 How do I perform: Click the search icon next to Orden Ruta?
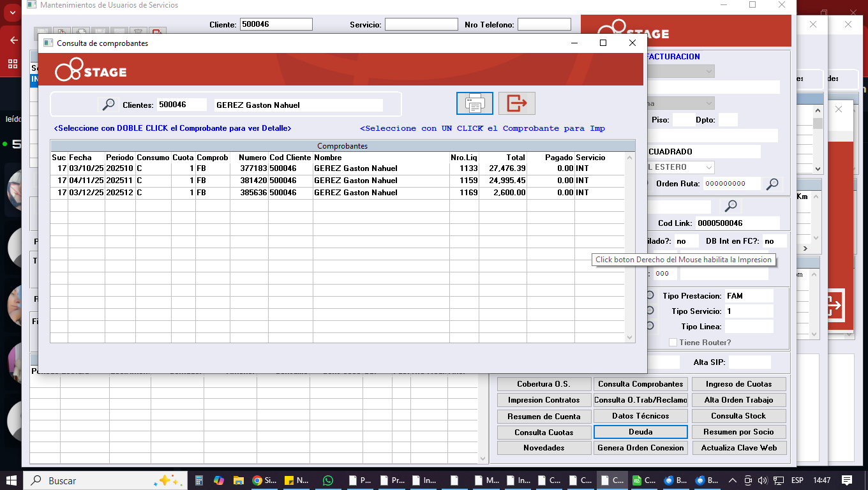tap(772, 184)
